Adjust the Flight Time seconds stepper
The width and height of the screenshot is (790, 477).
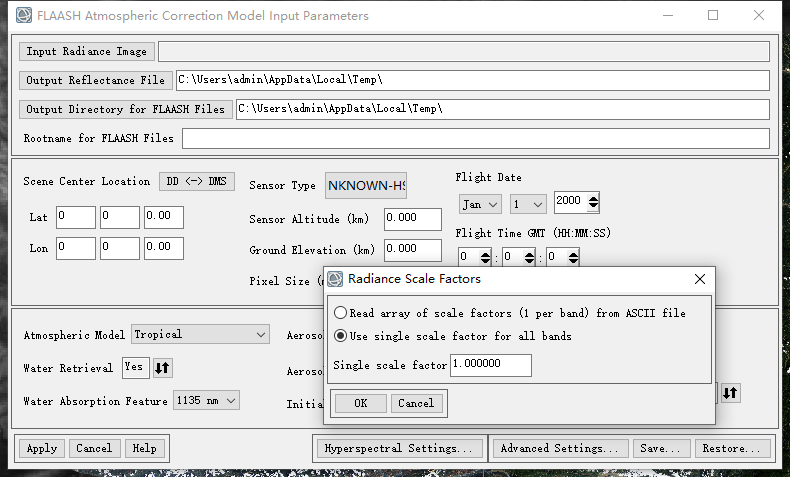573,257
